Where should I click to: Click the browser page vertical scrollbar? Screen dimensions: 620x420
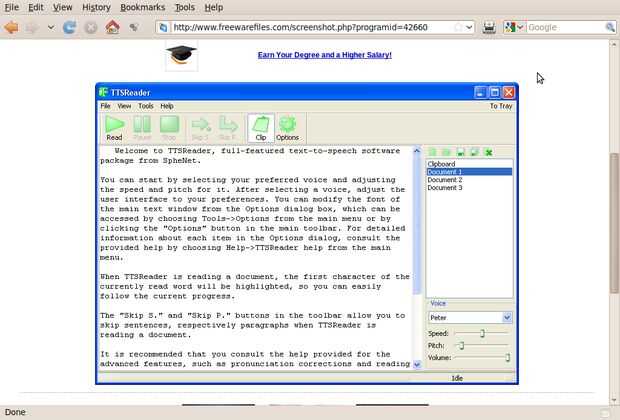coord(614,223)
